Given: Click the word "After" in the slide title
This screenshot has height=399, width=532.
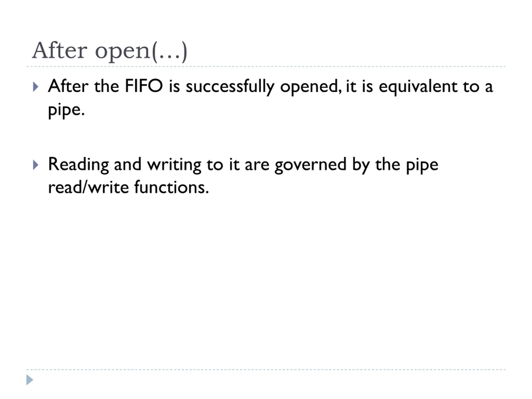Looking at the screenshot, I should pyautogui.click(x=59, y=50).
